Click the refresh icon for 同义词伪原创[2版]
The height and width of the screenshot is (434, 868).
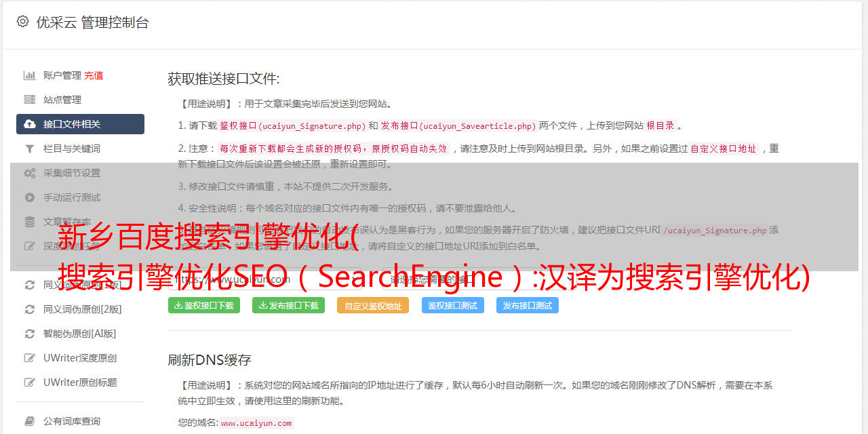(30, 309)
